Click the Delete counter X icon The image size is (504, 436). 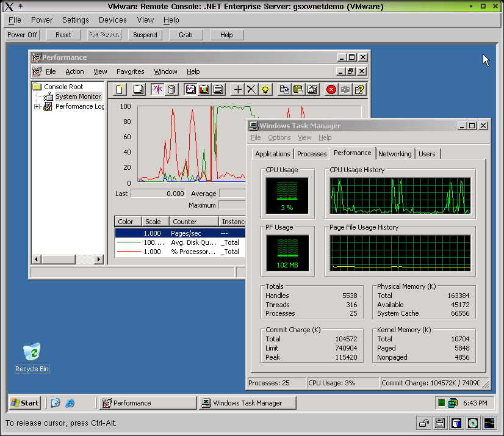pyautogui.click(x=251, y=89)
